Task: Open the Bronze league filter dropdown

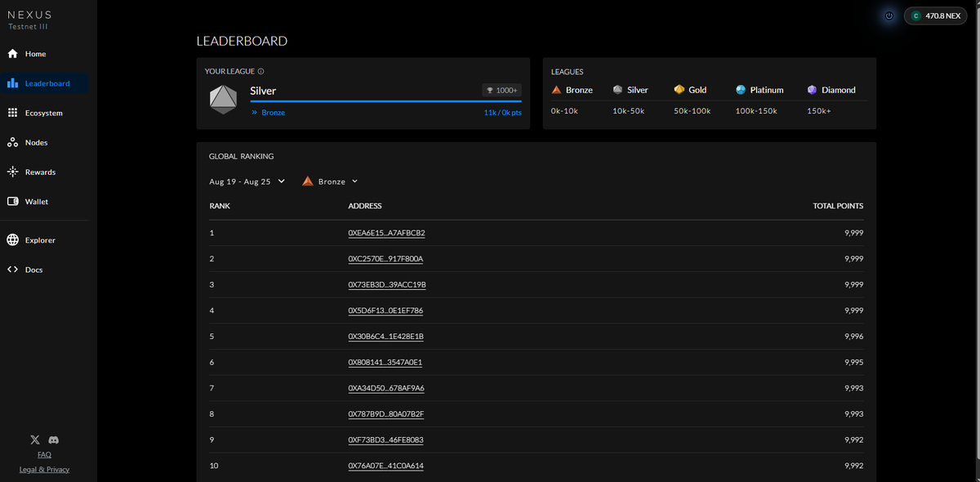Action: pos(330,181)
